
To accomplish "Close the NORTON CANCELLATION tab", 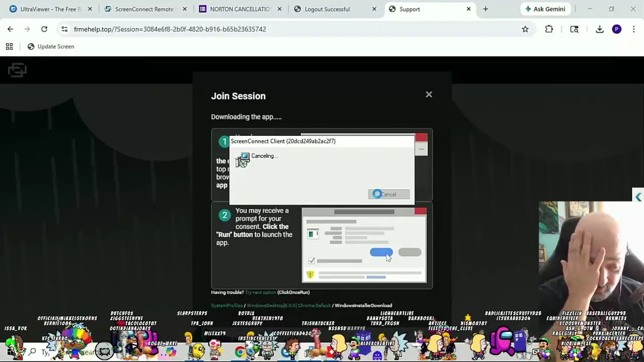I will (279, 9).
